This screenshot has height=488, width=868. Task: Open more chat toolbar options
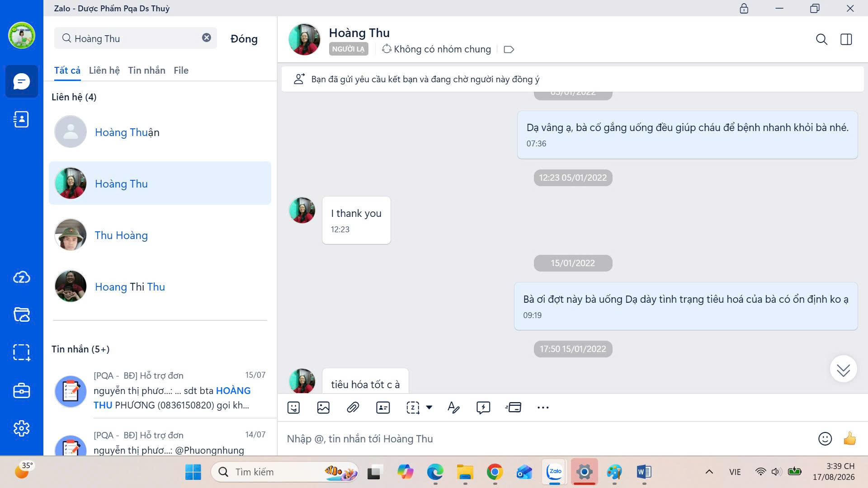(x=543, y=408)
